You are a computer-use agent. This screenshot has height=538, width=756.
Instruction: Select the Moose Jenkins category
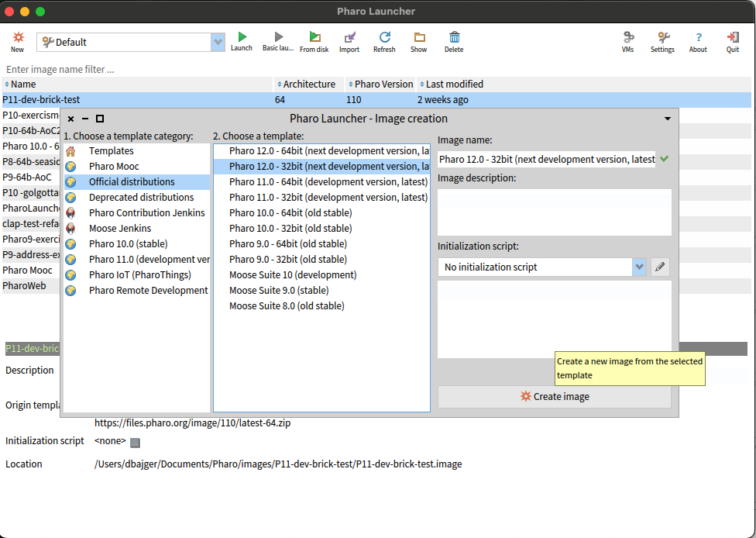(x=136, y=228)
